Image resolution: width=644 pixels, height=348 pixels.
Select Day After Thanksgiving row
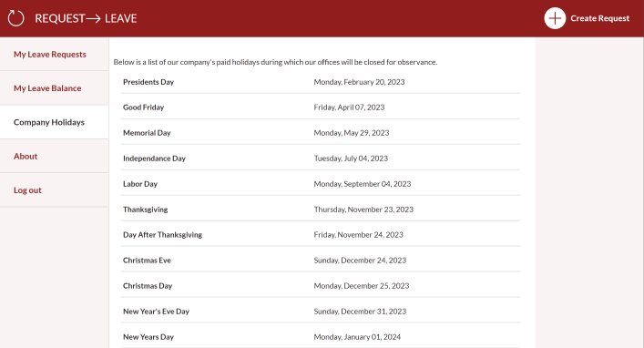[x=321, y=235]
